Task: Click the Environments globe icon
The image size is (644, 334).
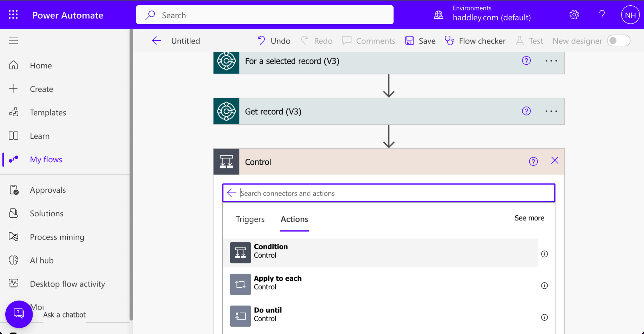Action: point(438,15)
